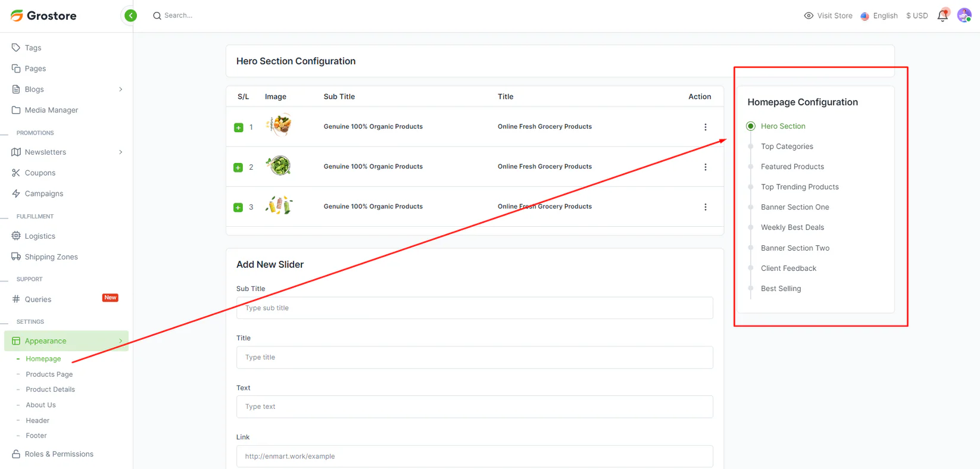Click the Campaigns lightning icon

coord(16,193)
